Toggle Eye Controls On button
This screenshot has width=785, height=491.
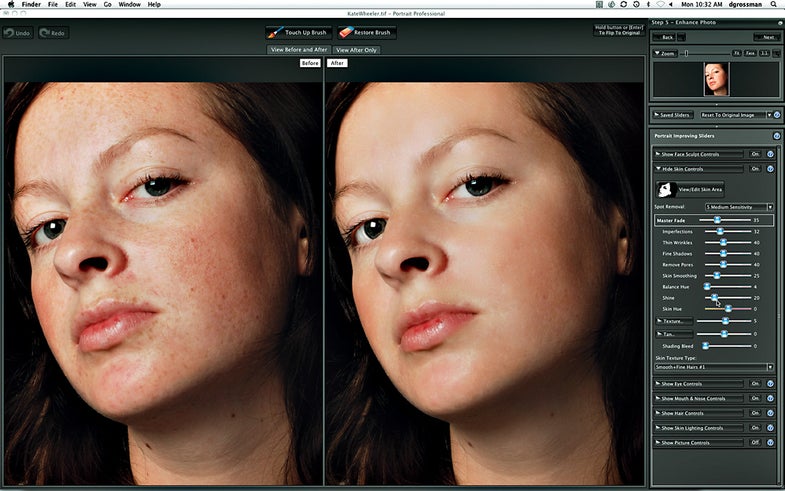point(755,384)
